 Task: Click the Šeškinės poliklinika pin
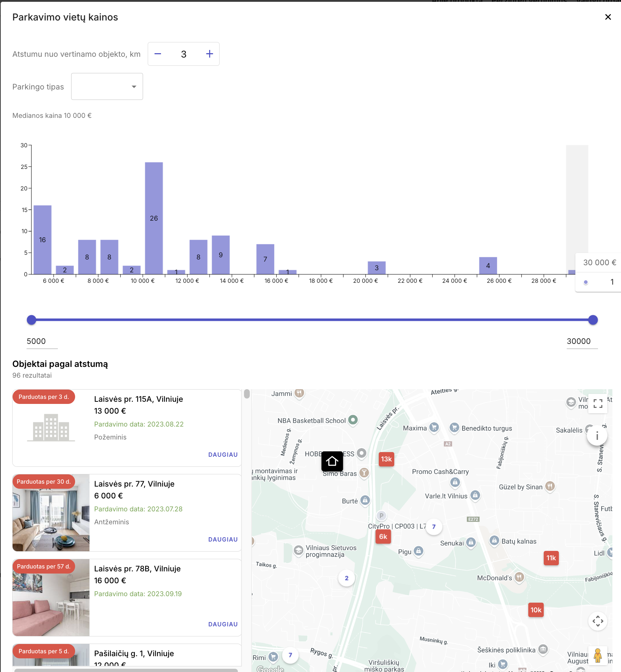543,649
